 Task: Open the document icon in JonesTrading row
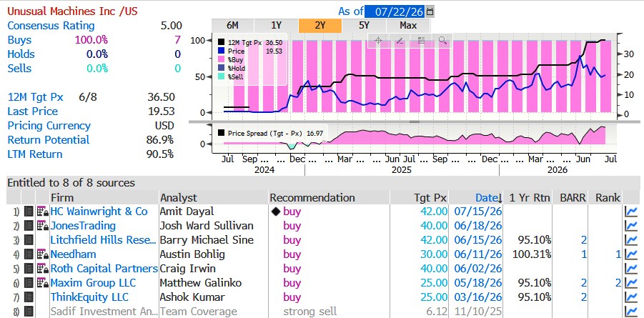click(x=29, y=226)
